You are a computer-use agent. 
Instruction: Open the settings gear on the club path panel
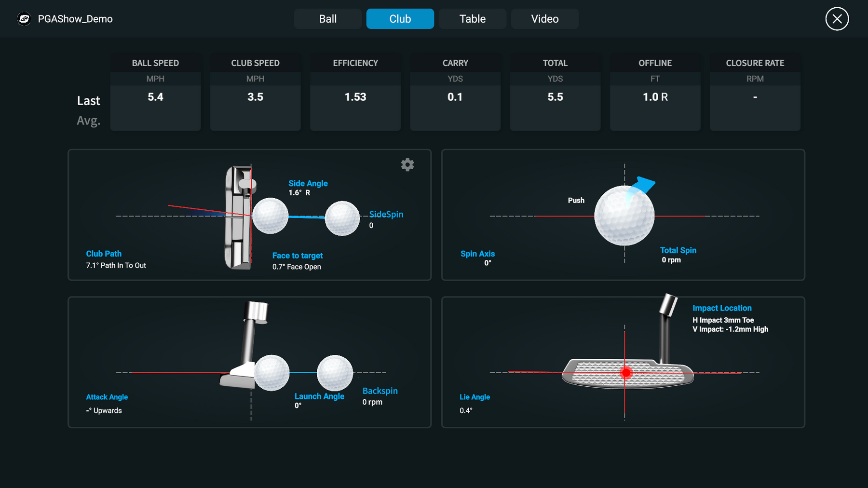(407, 164)
